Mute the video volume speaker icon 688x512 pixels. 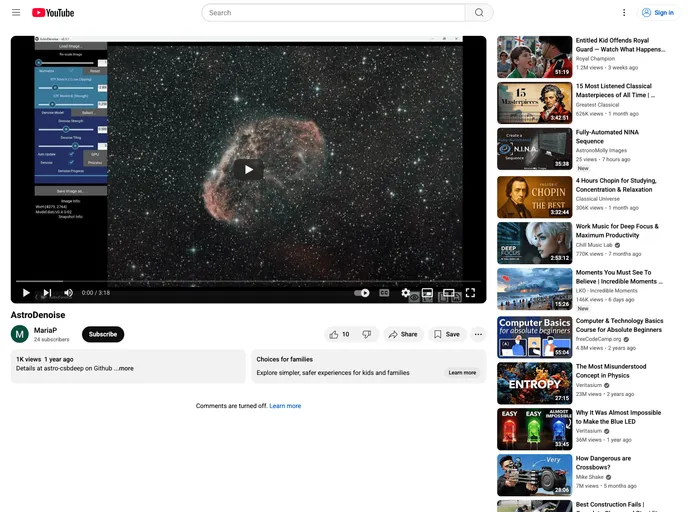tap(68, 293)
